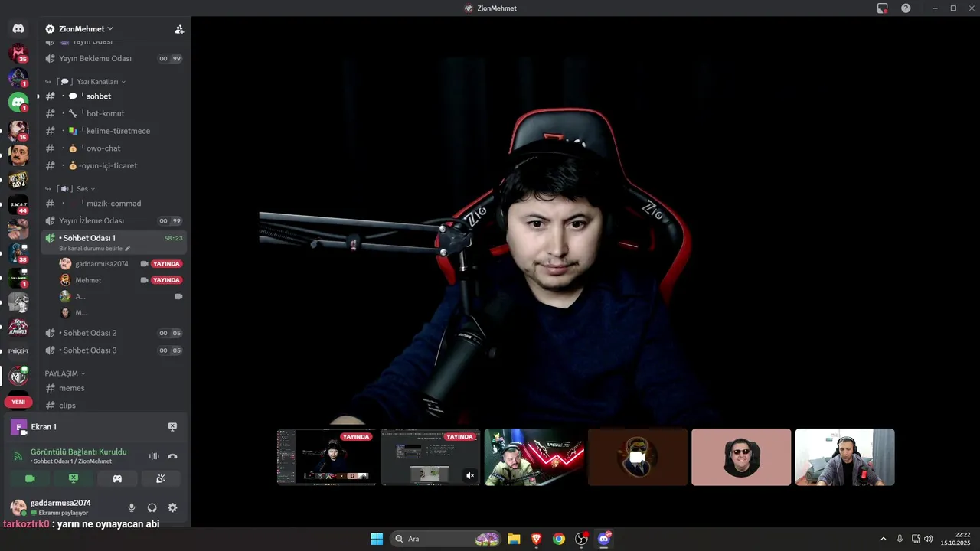
Task: Deafen with the headphones icon
Action: point(152,507)
